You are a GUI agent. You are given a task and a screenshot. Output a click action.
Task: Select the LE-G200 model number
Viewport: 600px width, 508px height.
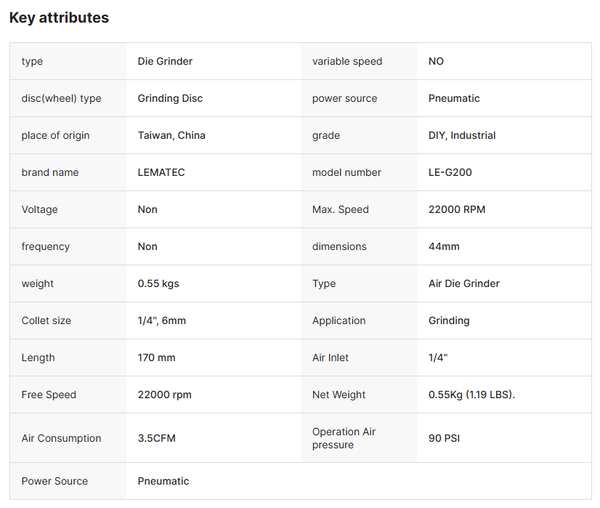click(x=450, y=173)
